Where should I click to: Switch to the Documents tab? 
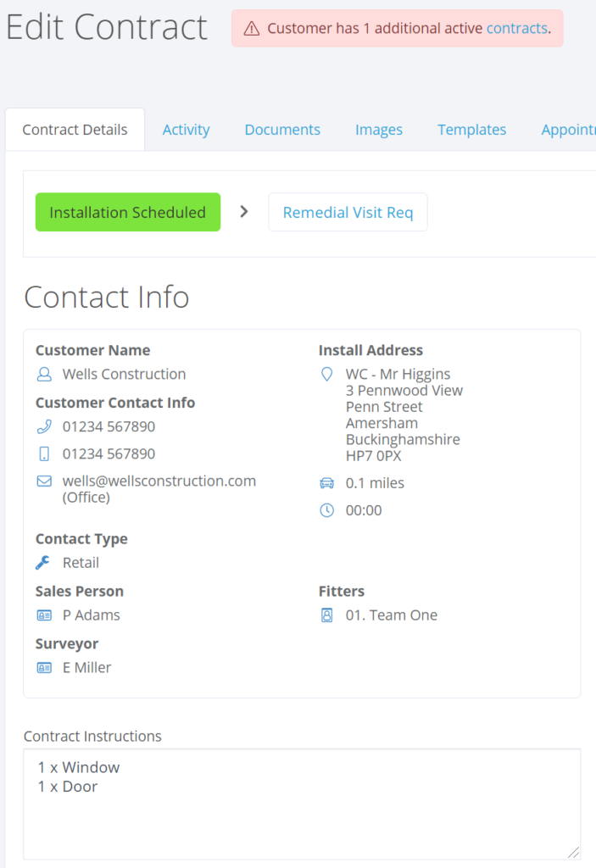point(282,130)
